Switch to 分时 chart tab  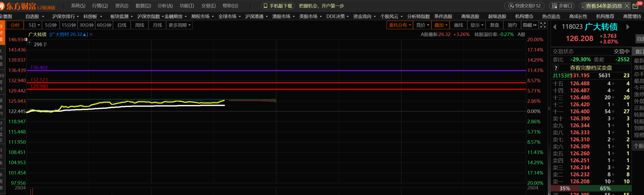(x=15, y=25)
